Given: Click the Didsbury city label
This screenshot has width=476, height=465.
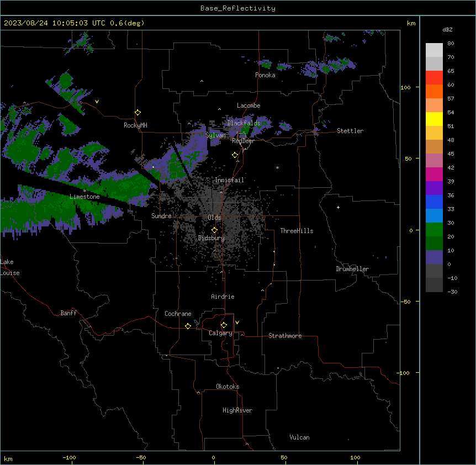Looking at the screenshot, I should coord(211,238).
